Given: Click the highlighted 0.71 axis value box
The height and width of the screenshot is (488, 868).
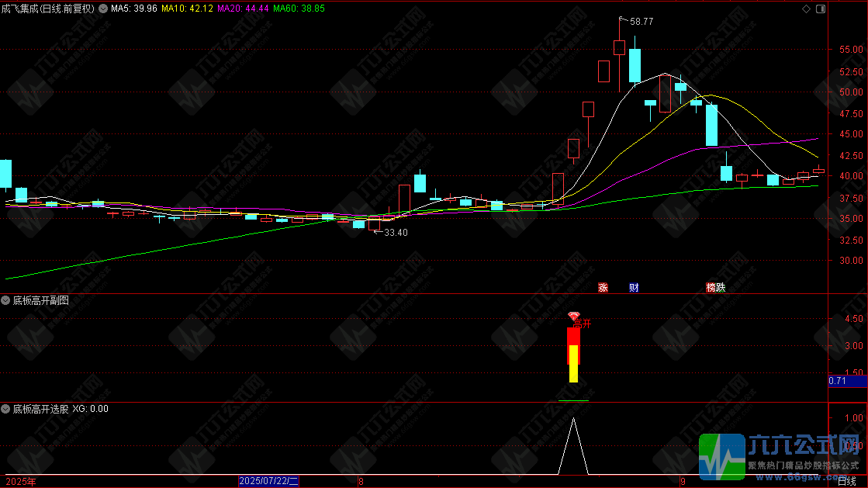Looking at the screenshot, I should click(x=847, y=381).
